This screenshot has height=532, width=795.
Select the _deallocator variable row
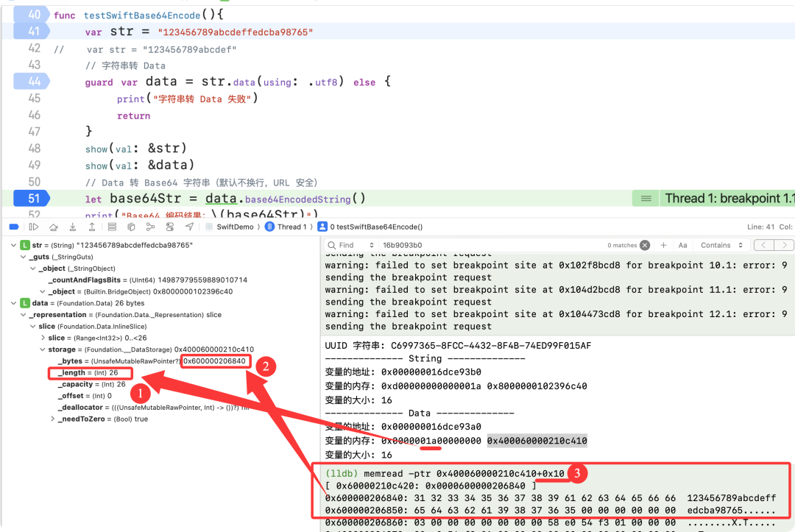153,408
